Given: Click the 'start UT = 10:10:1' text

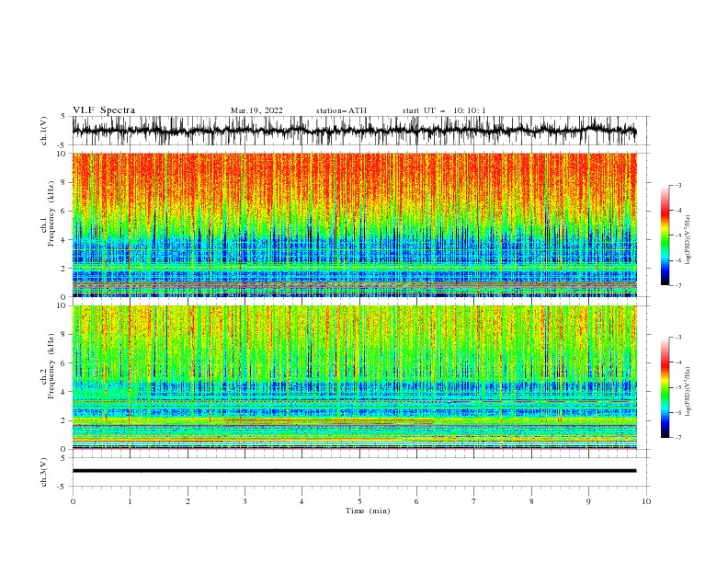Looking at the screenshot, I should 444,110.
